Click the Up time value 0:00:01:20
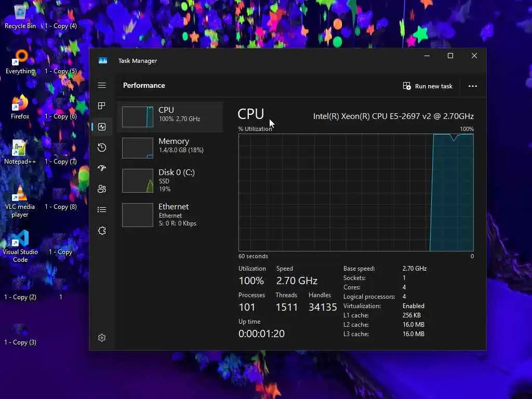 coord(261,334)
